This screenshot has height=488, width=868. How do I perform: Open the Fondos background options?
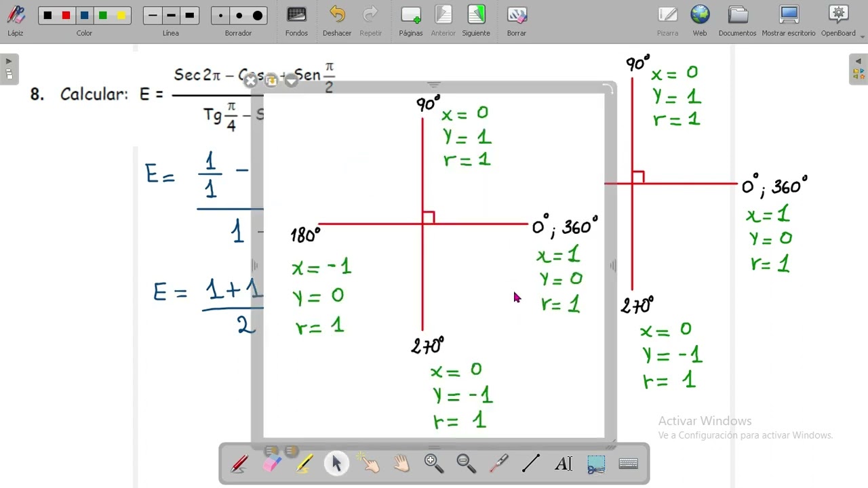tap(296, 21)
